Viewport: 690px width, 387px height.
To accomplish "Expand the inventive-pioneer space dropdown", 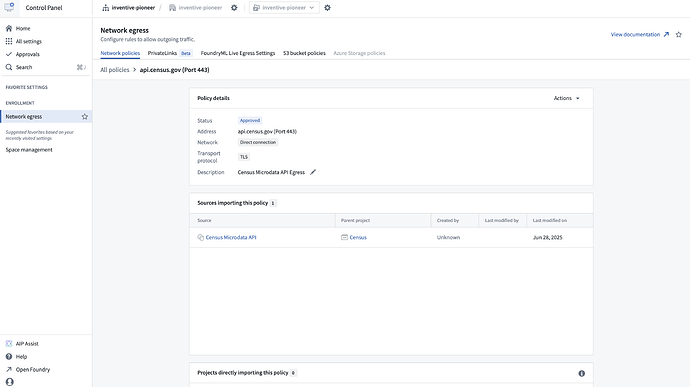I will (284, 7).
